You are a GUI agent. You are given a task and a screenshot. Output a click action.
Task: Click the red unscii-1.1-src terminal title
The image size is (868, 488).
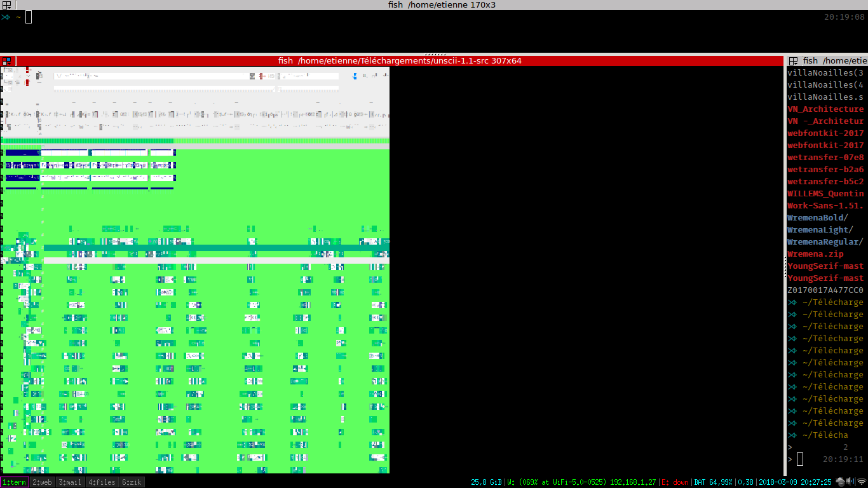[x=400, y=61]
